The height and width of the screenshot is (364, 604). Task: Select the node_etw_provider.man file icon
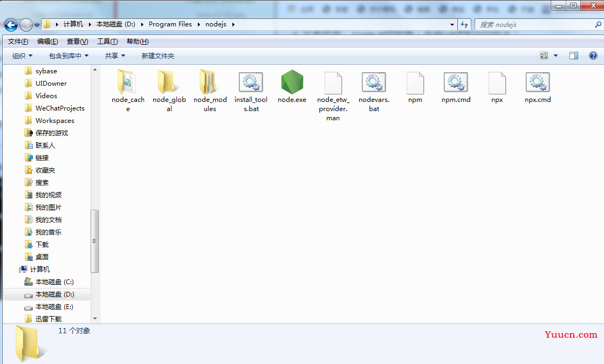click(x=333, y=83)
